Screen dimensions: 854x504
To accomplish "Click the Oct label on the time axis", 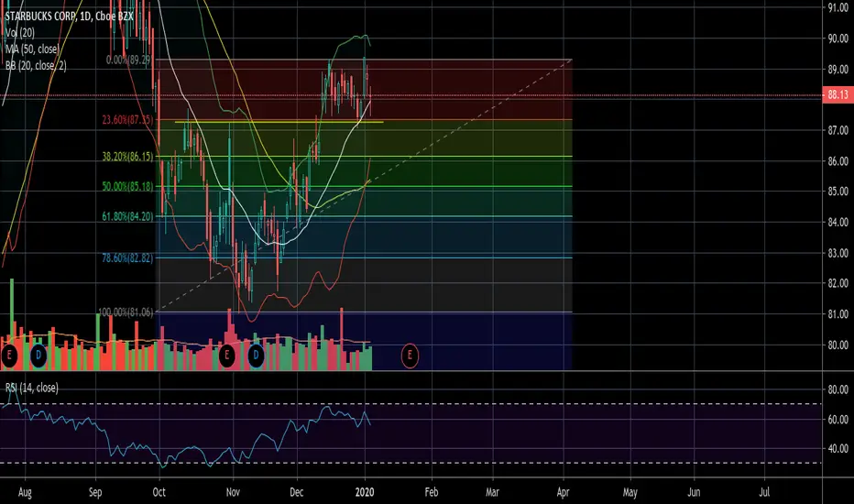I will coord(159,493).
